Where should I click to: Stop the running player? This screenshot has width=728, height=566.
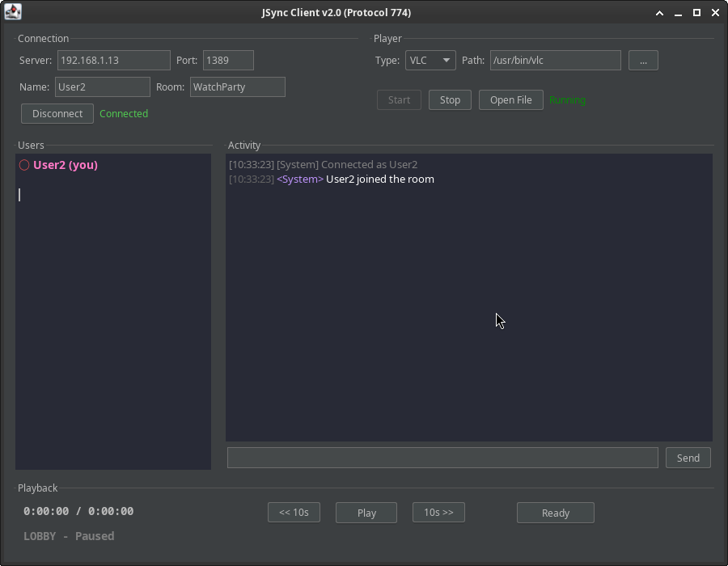pos(450,99)
